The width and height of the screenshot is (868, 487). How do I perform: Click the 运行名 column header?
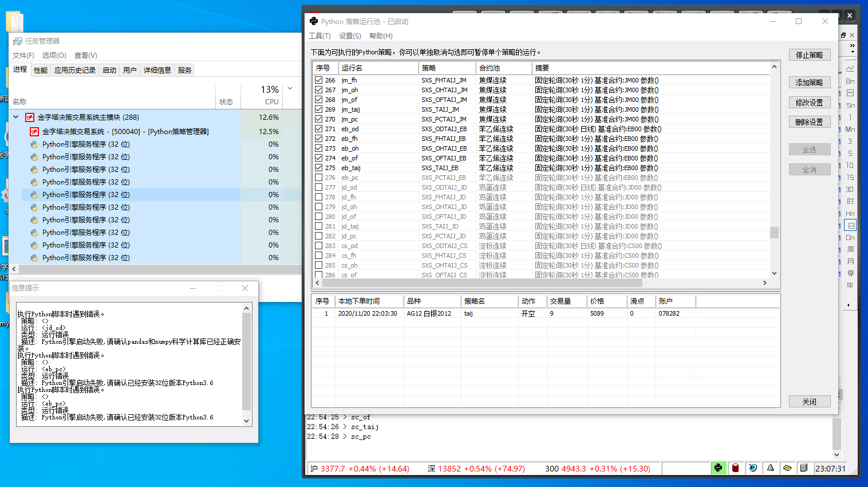click(x=378, y=68)
